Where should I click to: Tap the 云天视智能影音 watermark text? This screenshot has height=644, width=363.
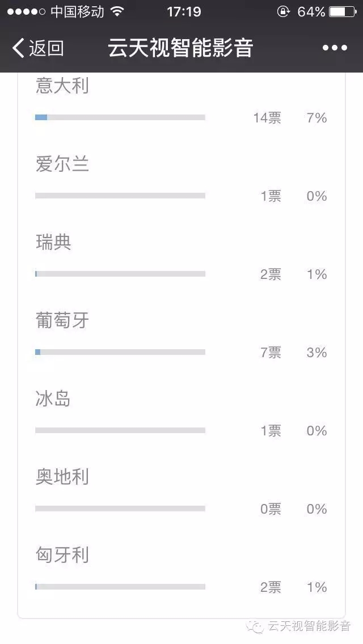(x=309, y=626)
